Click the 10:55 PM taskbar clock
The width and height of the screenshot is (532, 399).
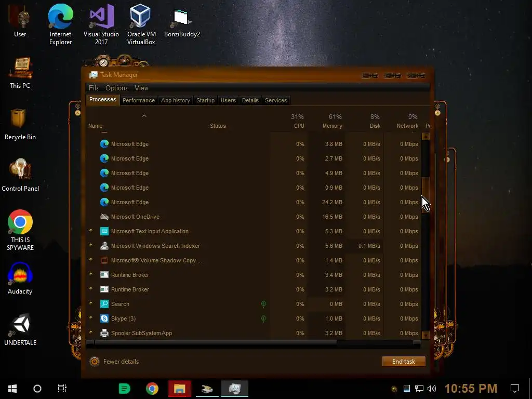(471, 389)
